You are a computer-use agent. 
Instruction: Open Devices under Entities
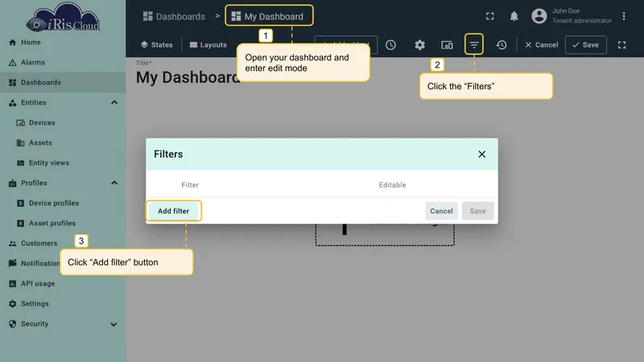tap(63, 123)
